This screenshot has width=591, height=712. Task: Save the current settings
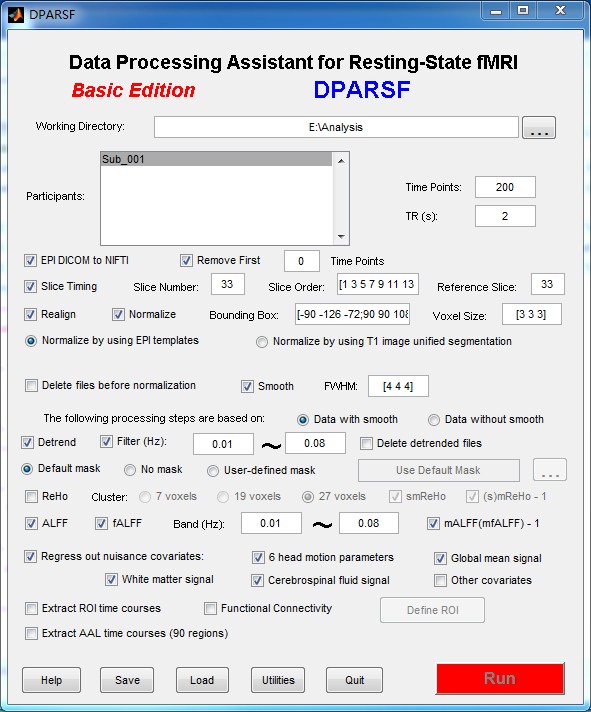pos(127,680)
